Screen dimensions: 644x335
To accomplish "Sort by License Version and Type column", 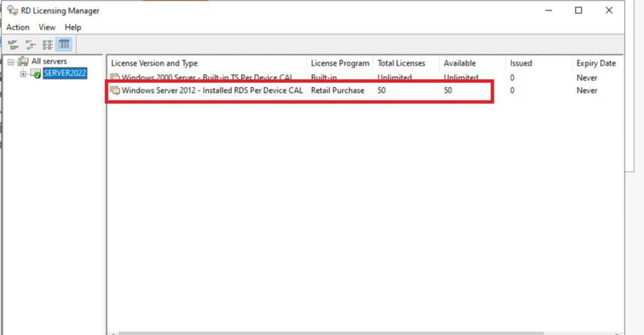I will tap(154, 63).
